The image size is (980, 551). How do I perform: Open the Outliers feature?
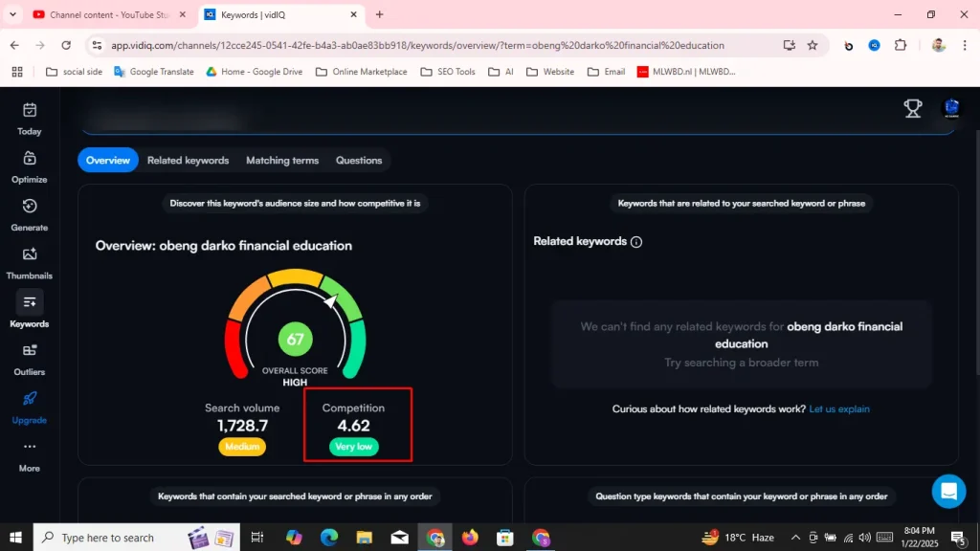(29, 357)
